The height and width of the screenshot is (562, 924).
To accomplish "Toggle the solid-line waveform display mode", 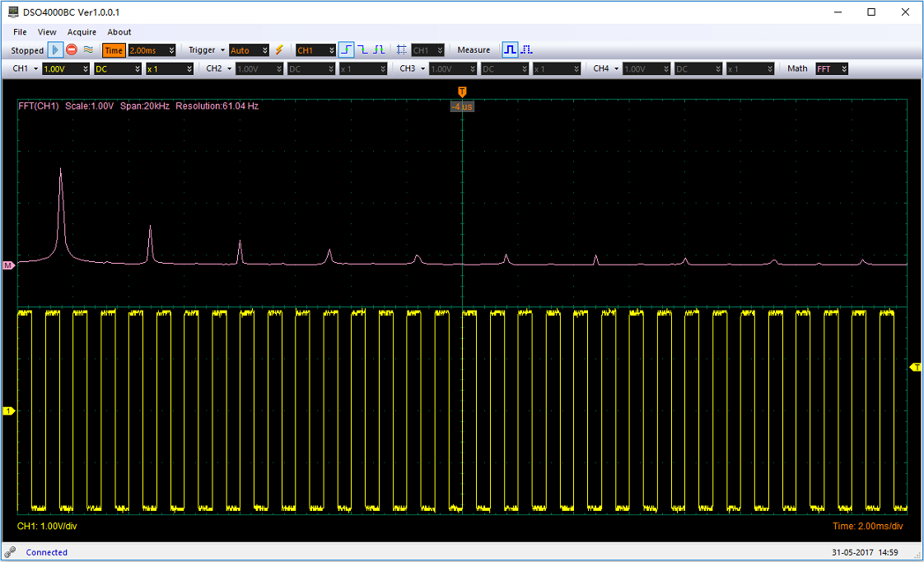I will pos(510,50).
